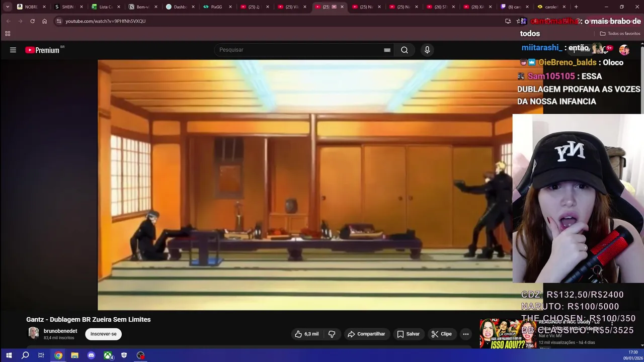Open Xbox app from taskbar

click(108, 355)
